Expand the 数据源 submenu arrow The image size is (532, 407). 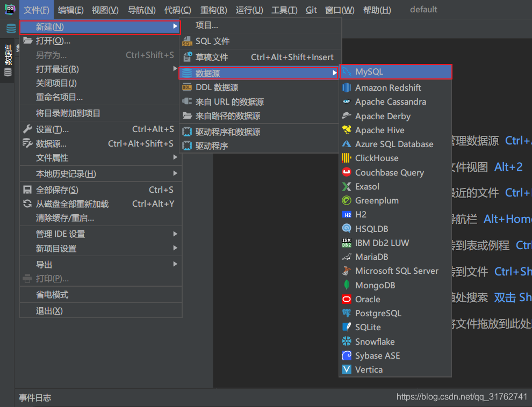335,73
